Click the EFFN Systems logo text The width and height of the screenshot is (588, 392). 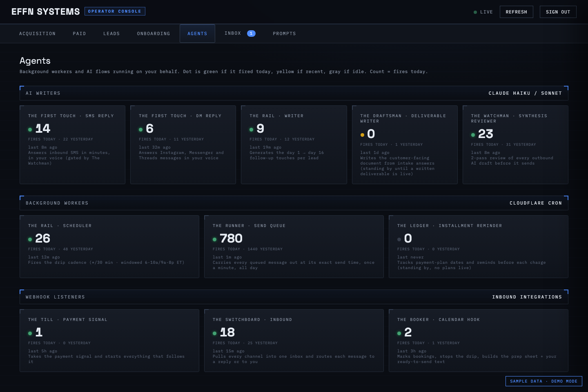point(46,11)
